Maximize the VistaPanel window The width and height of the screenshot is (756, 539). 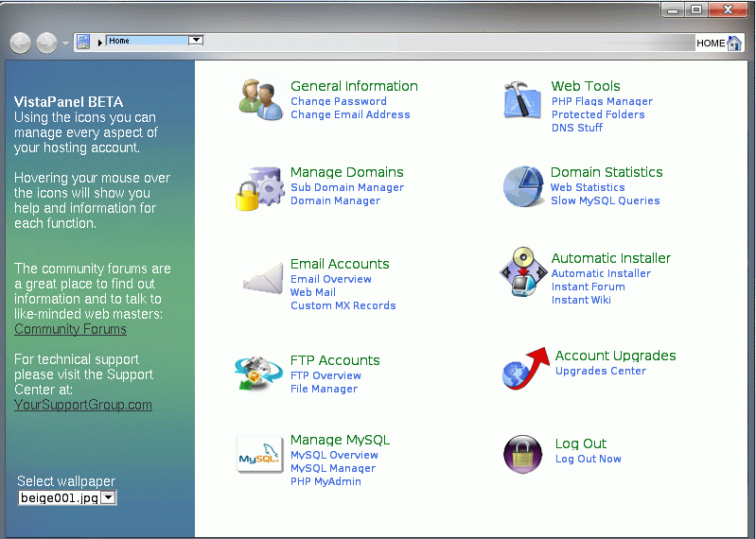[696, 9]
